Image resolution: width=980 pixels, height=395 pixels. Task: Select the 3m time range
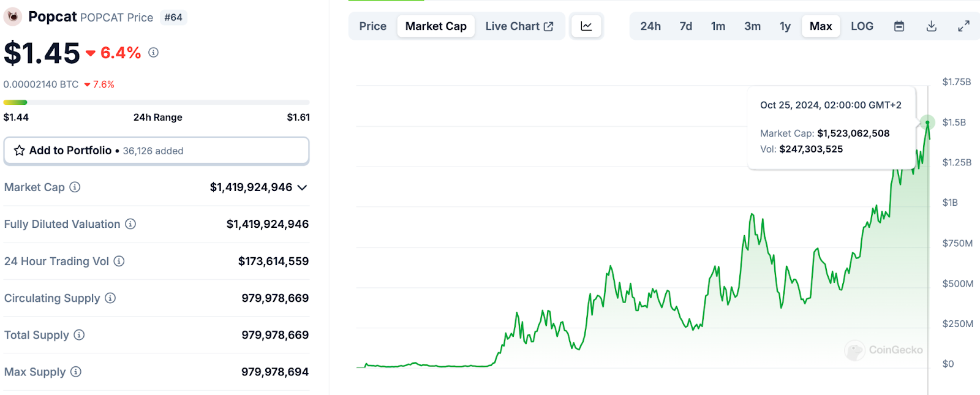point(753,26)
